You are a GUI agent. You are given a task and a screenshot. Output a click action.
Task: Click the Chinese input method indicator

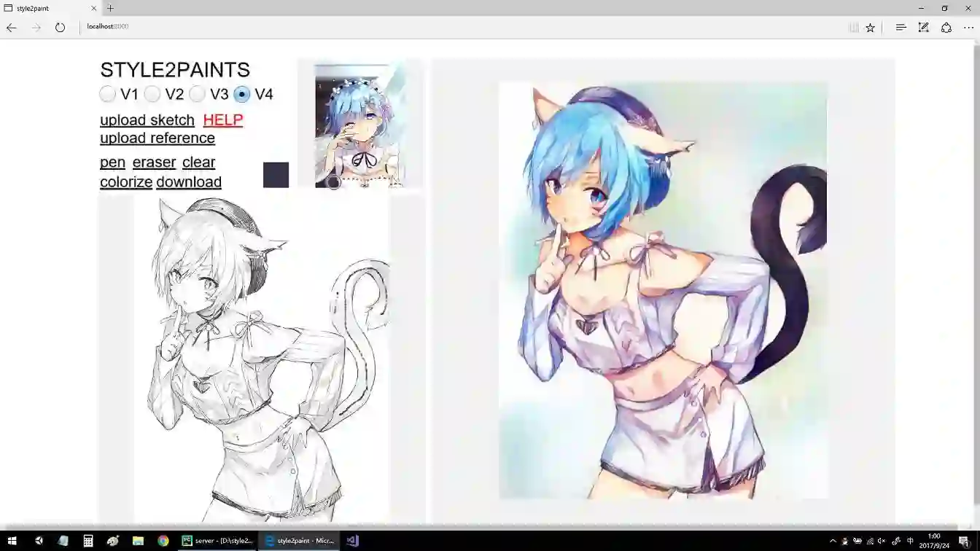(910, 541)
